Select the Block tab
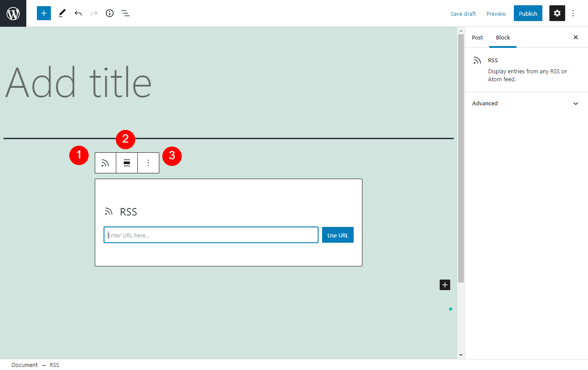This screenshot has height=370, width=588. (x=503, y=37)
